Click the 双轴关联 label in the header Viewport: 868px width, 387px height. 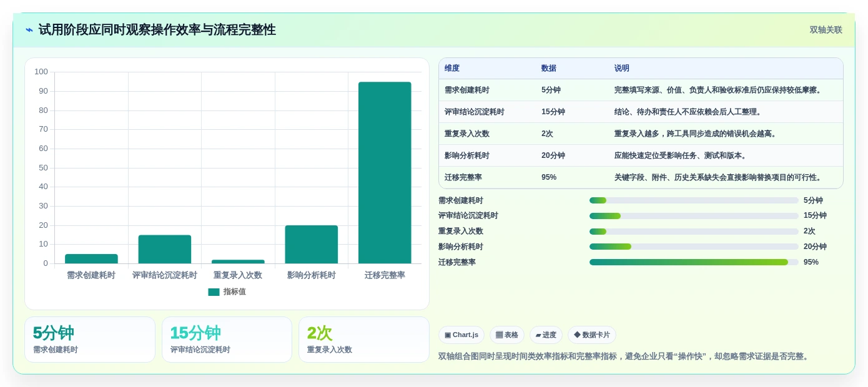[826, 30]
